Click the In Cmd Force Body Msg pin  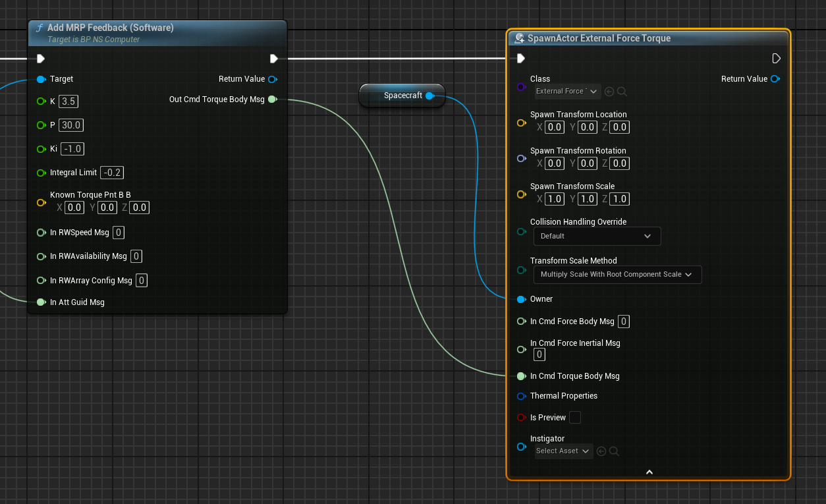click(x=522, y=322)
